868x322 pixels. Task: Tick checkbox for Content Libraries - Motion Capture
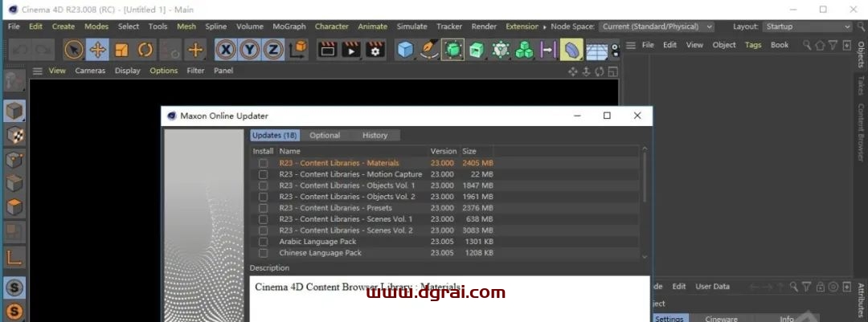pyautogui.click(x=263, y=174)
